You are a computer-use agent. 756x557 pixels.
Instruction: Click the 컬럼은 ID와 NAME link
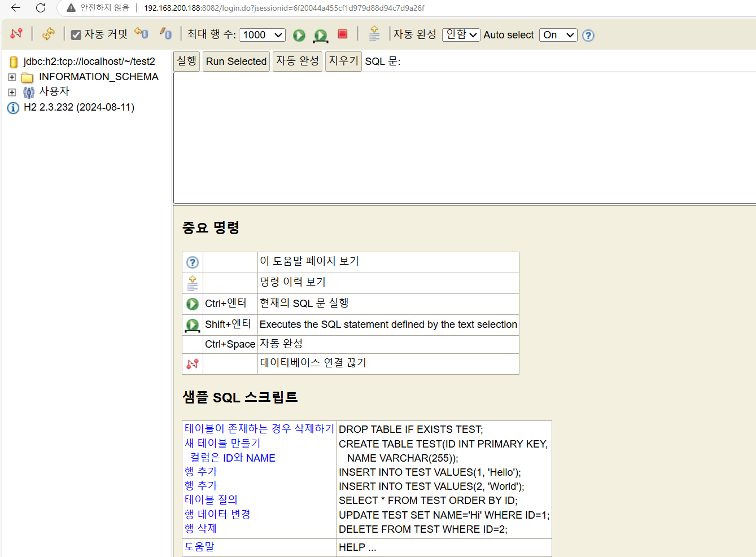[233, 458]
